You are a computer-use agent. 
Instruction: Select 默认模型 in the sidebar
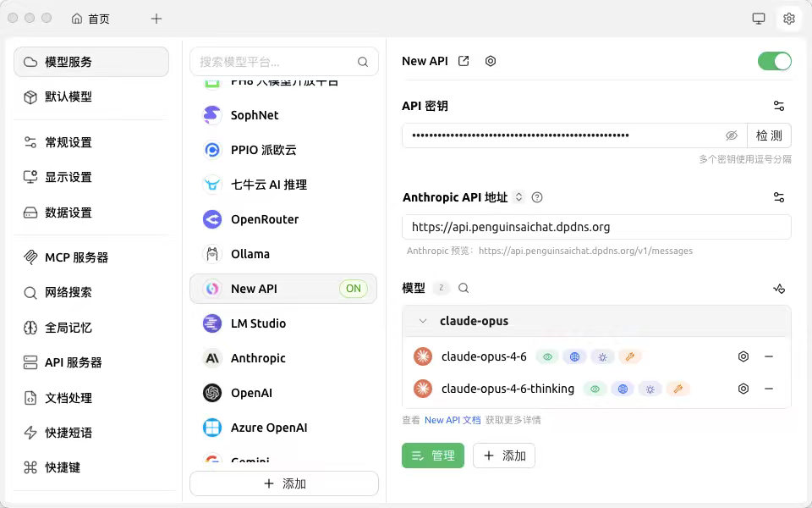(x=68, y=97)
